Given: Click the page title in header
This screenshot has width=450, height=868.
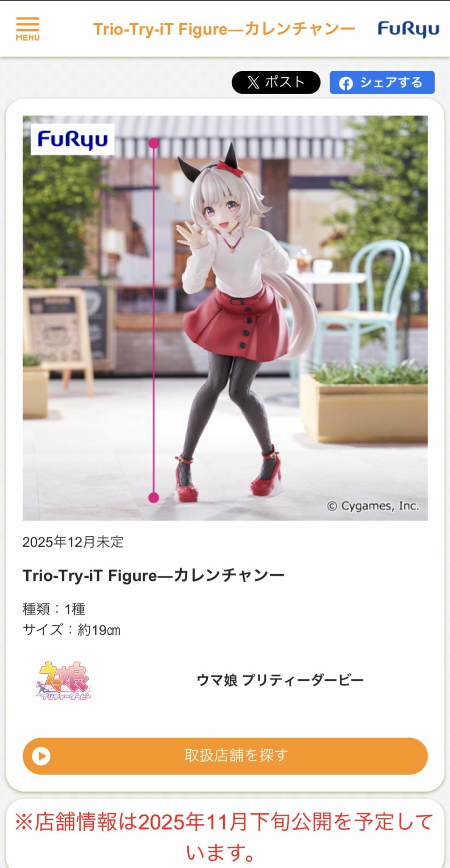Looking at the screenshot, I should tap(224, 29).
